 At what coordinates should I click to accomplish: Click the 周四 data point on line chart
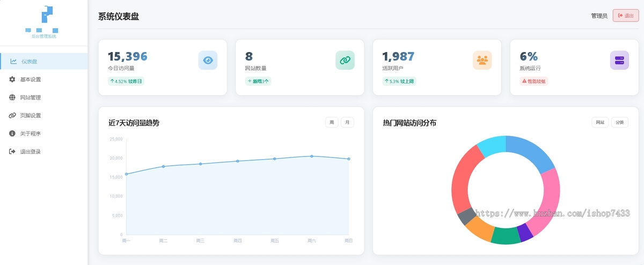(x=238, y=161)
